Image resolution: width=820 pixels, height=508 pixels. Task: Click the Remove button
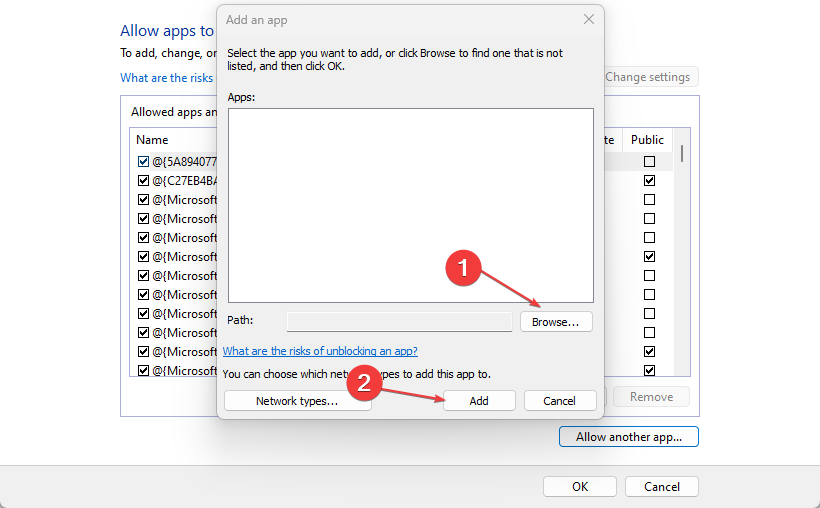click(652, 397)
